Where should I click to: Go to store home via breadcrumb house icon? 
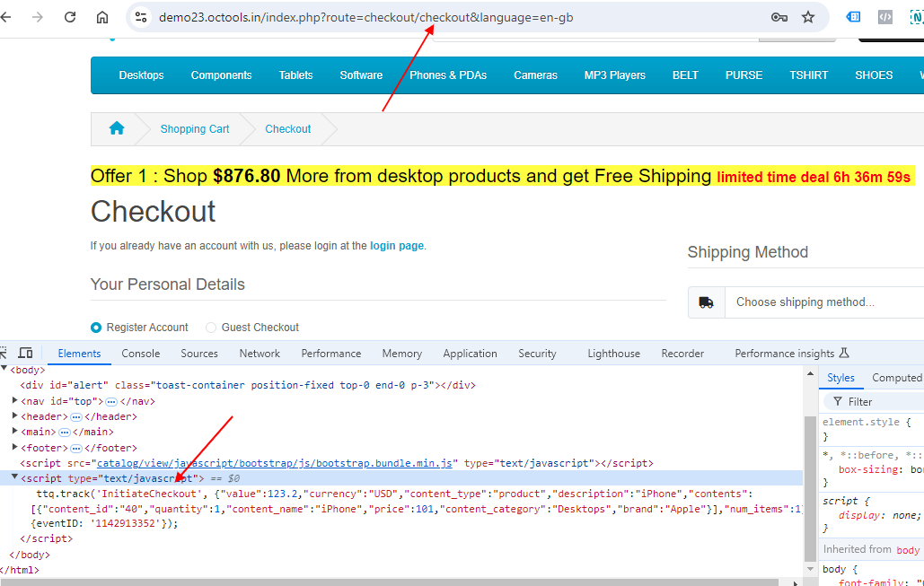[x=117, y=128]
